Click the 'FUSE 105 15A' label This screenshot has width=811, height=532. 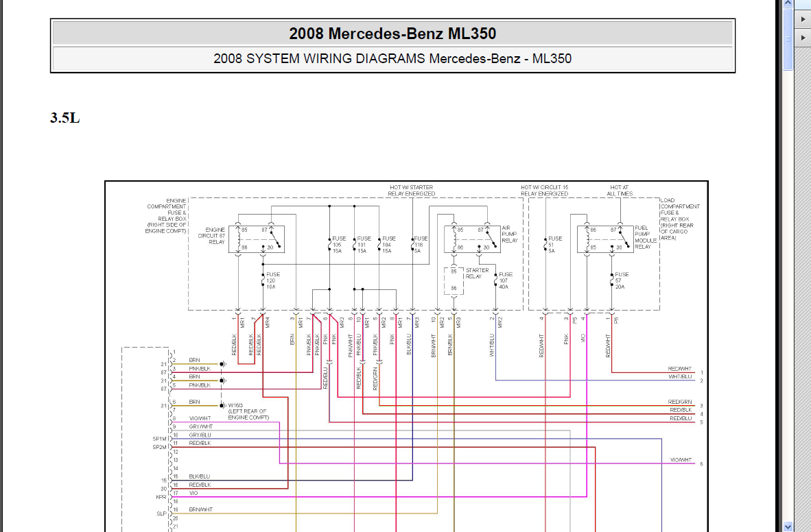pyautogui.click(x=340, y=245)
